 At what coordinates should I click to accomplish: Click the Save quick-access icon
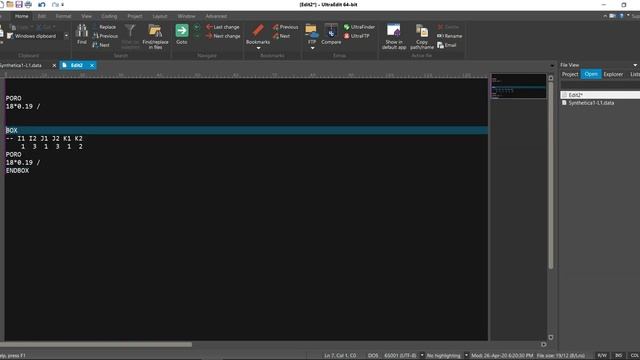pos(19,4)
